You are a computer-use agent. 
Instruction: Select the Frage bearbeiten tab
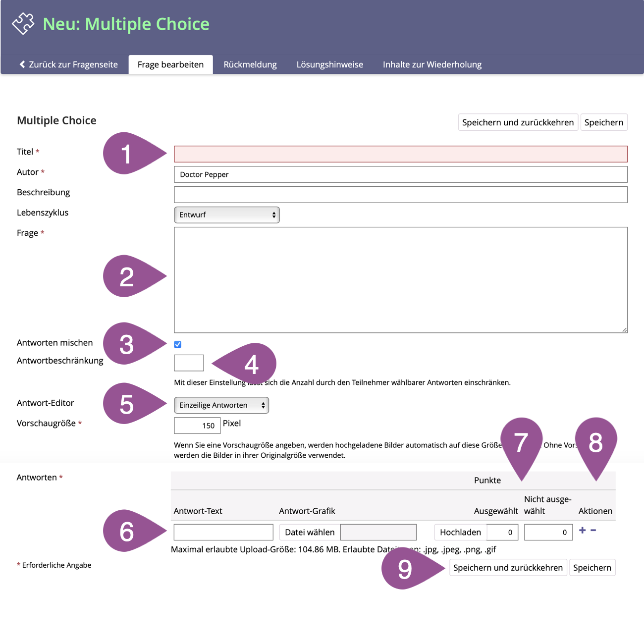(x=170, y=64)
